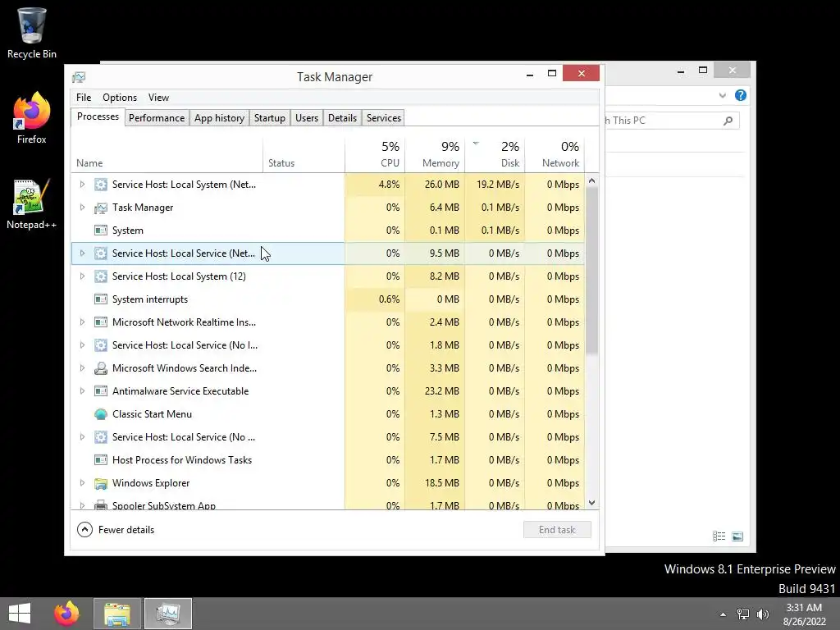
Task: Click the Fewer details button
Action: click(116, 530)
